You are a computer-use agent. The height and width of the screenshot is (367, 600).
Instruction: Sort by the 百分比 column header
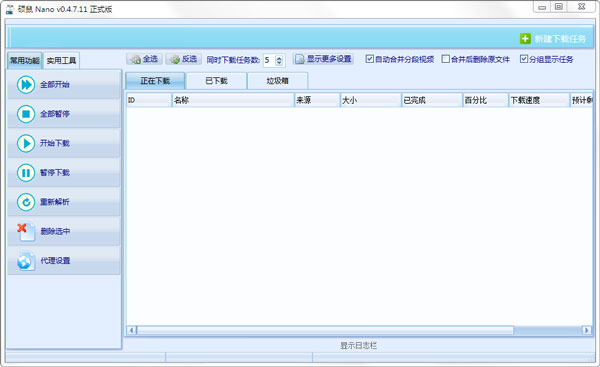[485, 100]
